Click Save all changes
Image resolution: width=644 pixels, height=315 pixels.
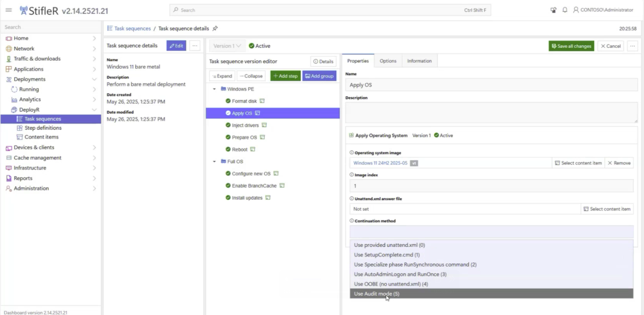coord(571,46)
